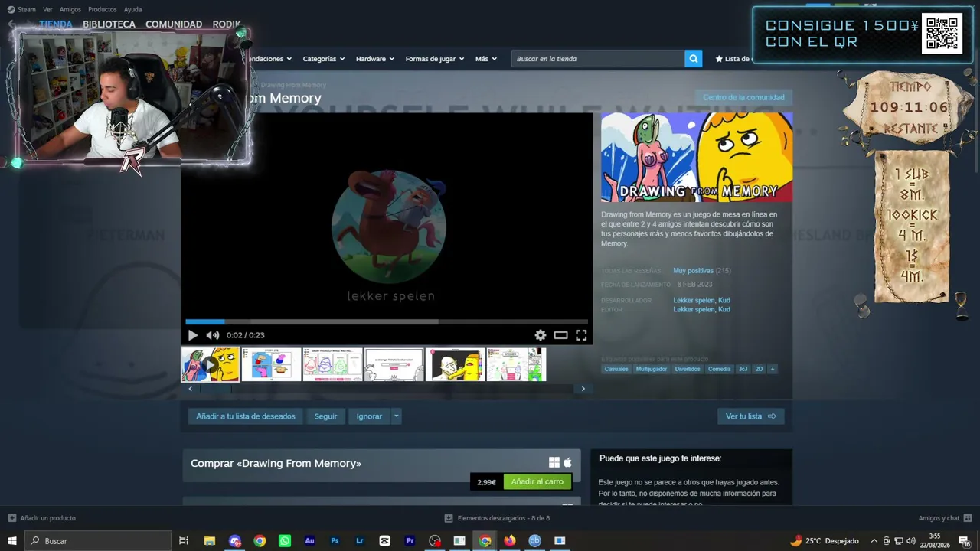Expand the 'Formas de jugar' dropdown
This screenshot has height=551, width=980.
[435, 59]
